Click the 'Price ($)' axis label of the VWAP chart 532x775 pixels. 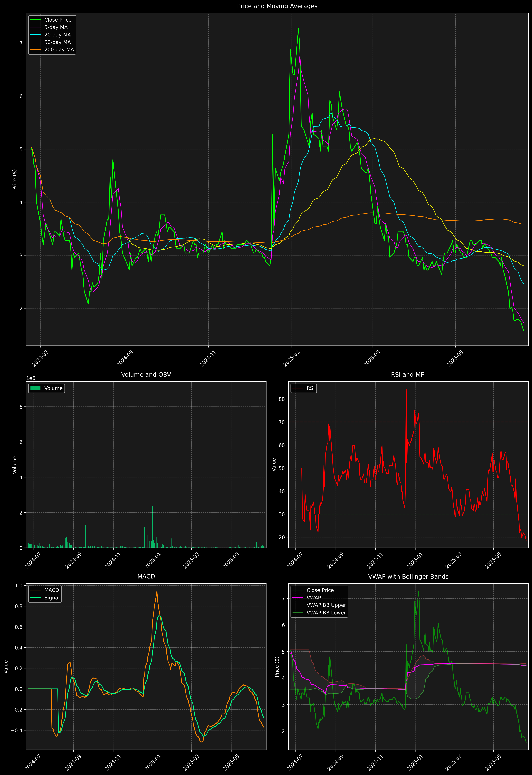[277, 667]
